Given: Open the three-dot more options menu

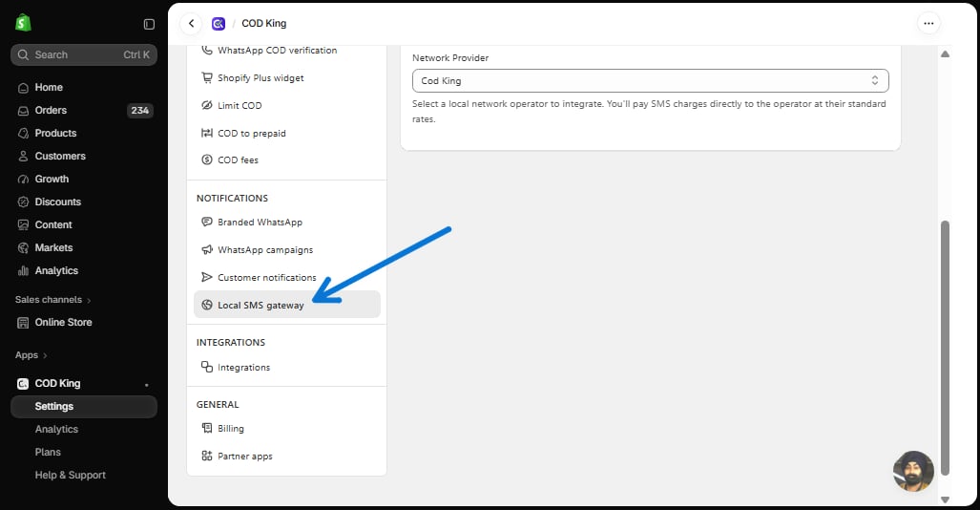Looking at the screenshot, I should click(928, 24).
